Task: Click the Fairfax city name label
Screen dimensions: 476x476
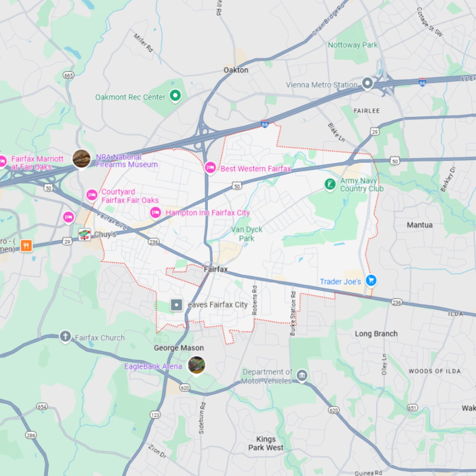Action: tap(216, 269)
